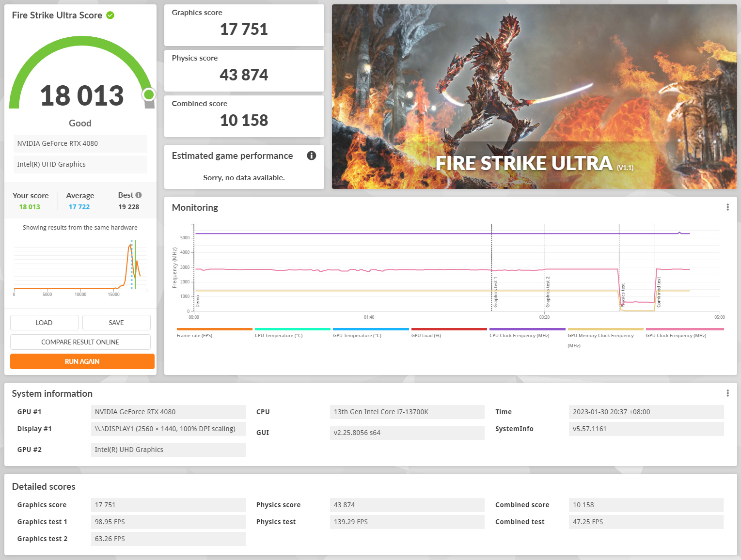Image resolution: width=741 pixels, height=560 pixels.
Task: Click the SAVE button
Action: pyautogui.click(x=116, y=323)
